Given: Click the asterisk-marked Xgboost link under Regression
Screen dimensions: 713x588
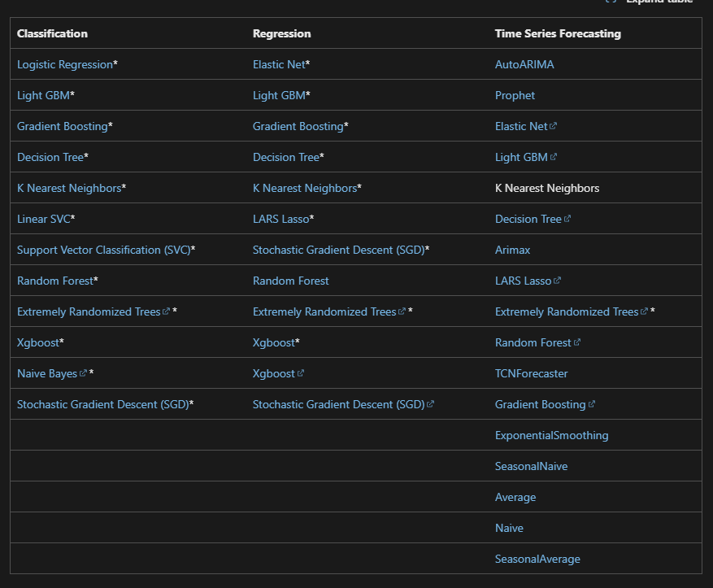Looking at the screenshot, I should tap(274, 343).
